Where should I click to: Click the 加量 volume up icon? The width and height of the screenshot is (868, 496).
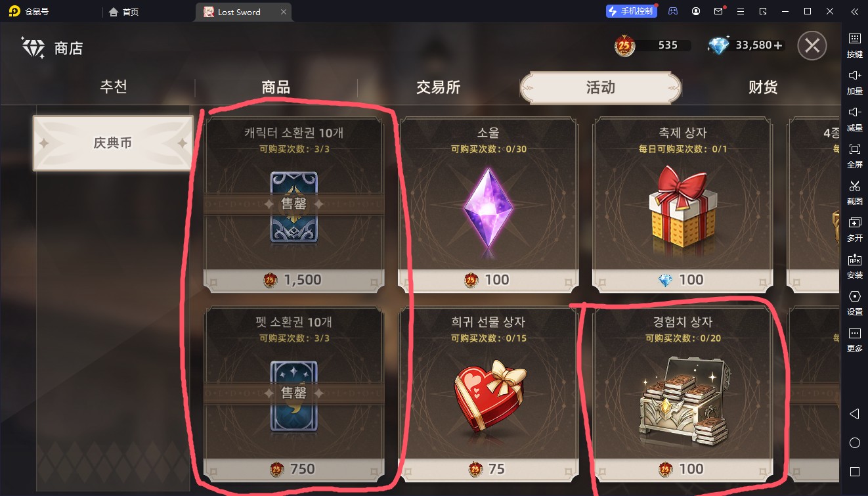pyautogui.click(x=854, y=82)
